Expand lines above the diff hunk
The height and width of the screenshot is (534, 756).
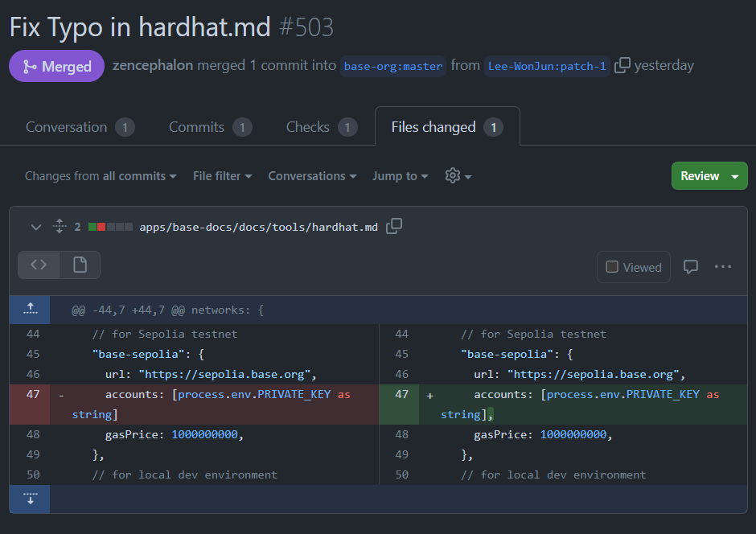tap(30, 310)
